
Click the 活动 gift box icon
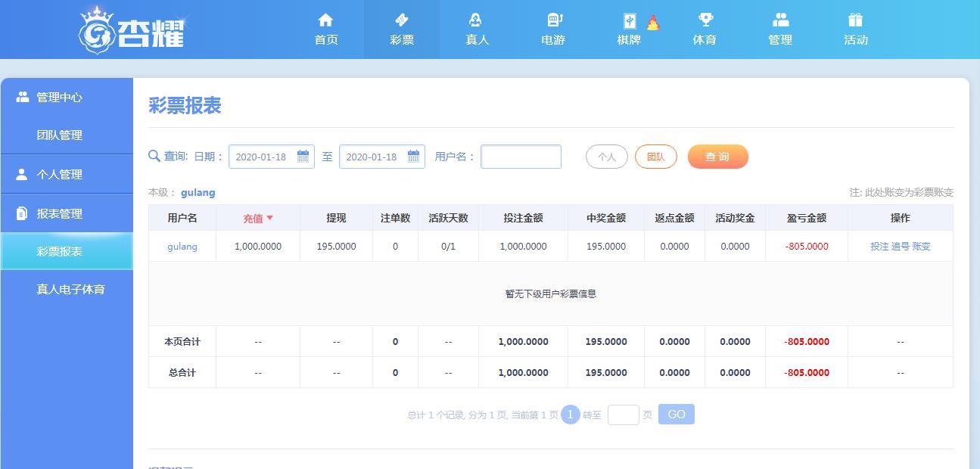(x=856, y=20)
